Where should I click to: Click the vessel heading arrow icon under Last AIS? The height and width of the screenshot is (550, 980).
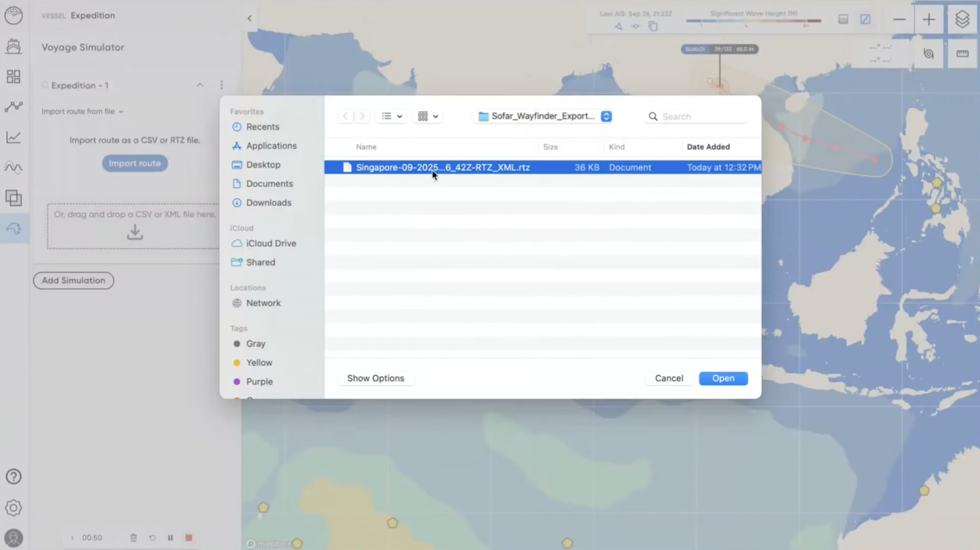click(618, 27)
